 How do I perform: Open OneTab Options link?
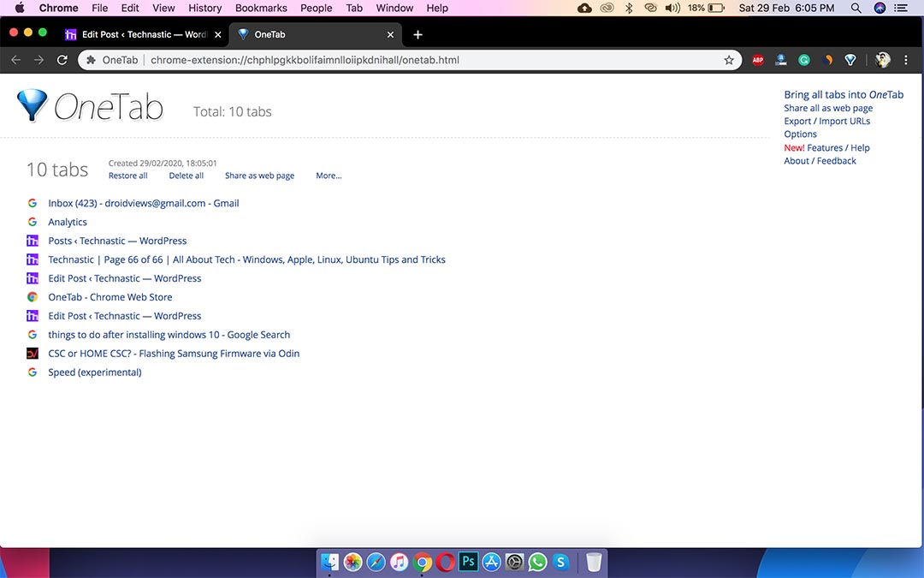(x=800, y=134)
